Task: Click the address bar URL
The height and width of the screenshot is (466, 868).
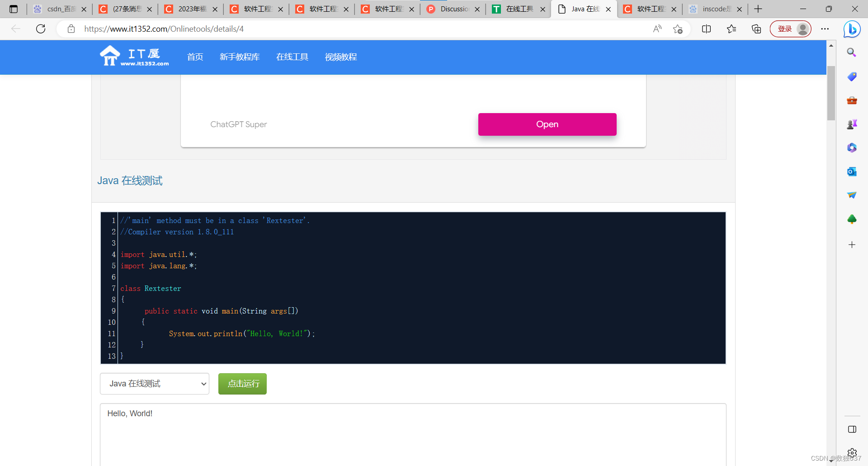Action: 164,29
